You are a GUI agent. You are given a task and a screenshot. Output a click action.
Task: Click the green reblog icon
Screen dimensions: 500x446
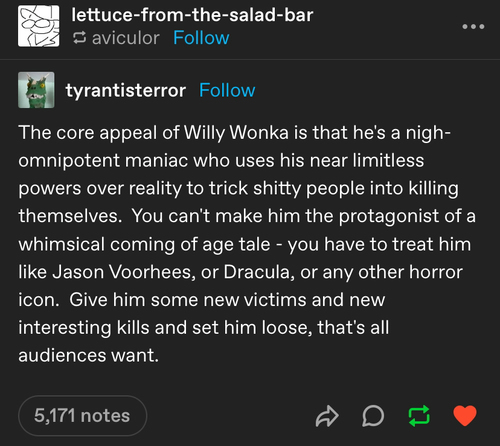click(x=419, y=416)
